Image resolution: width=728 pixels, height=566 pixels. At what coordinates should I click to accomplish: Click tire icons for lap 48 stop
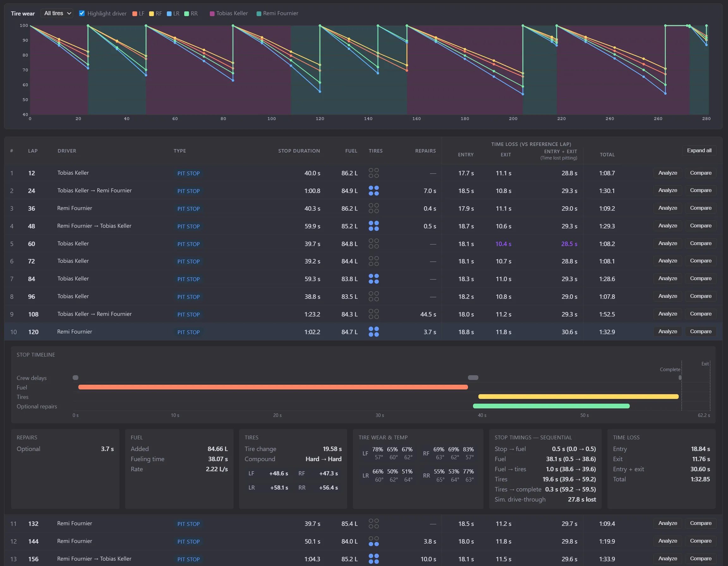[x=374, y=226]
